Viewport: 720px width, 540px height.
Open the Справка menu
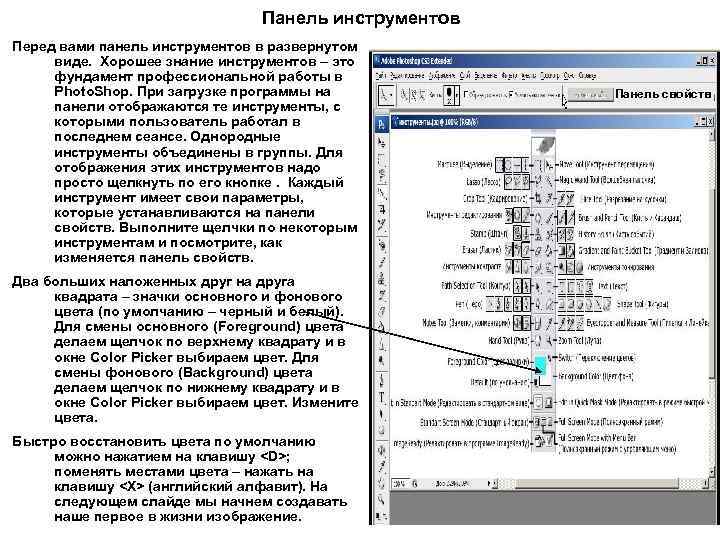click(587, 75)
